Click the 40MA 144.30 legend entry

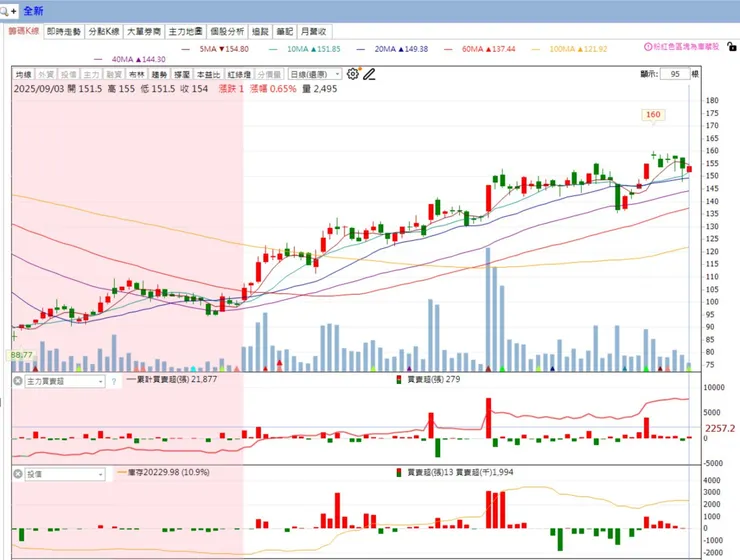[130, 59]
